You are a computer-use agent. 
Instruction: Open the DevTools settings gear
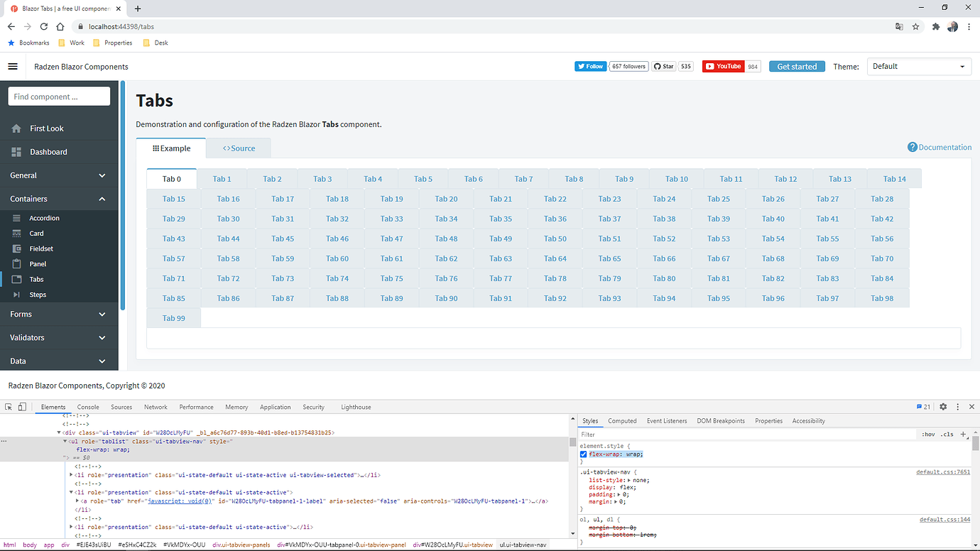pos(943,406)
